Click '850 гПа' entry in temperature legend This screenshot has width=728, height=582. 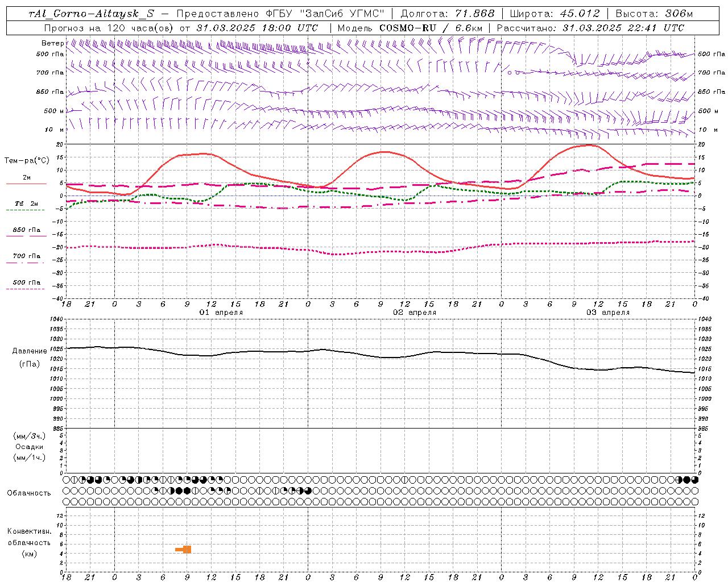(x=27, y=230)
